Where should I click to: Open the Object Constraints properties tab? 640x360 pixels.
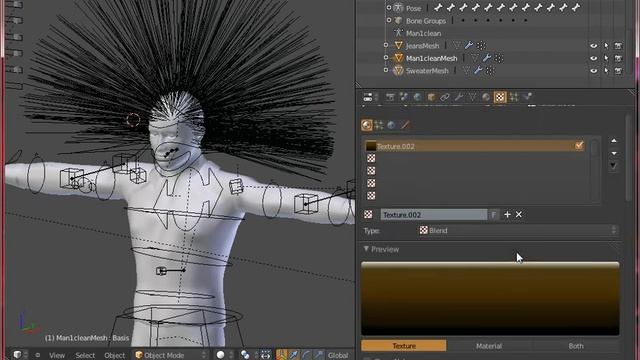pyautogui.click(x=445, y=97)
